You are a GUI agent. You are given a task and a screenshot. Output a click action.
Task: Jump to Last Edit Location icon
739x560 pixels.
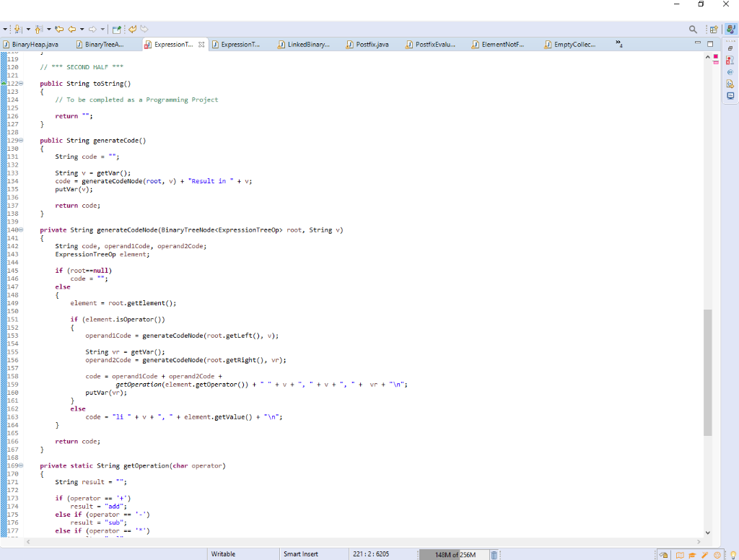click(x=59, y=29)
